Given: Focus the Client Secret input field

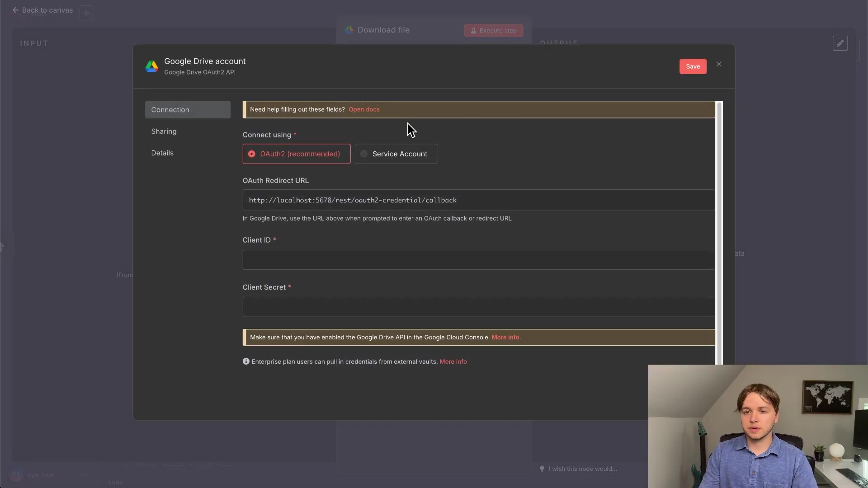Looking at the screenshot, I should point(479,307).
